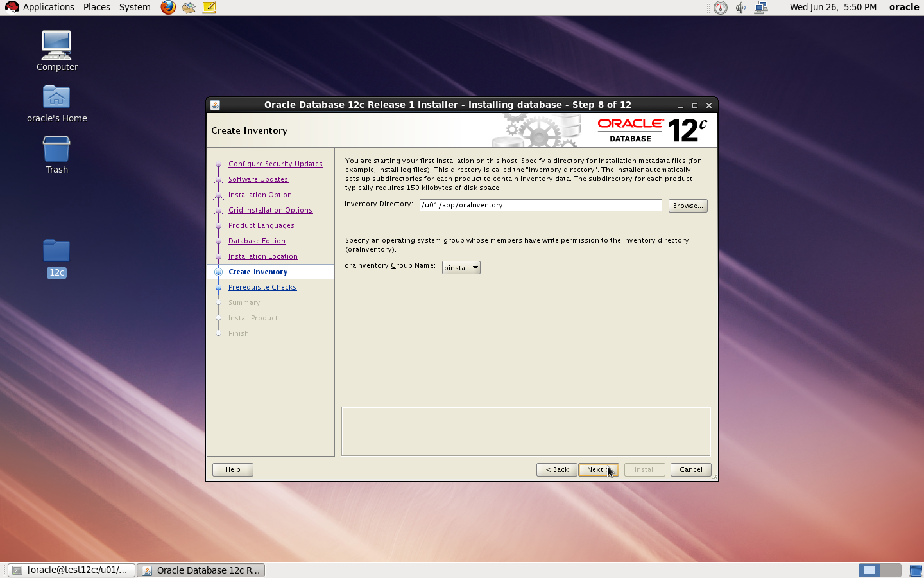Open the 12c folder on desktop

click(56, 258)
